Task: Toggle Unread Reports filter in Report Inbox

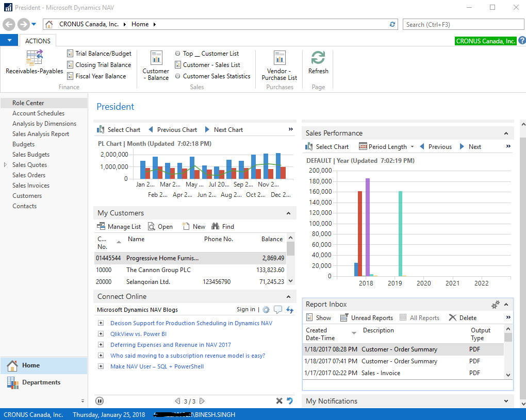Action: [x=366, y=317]
